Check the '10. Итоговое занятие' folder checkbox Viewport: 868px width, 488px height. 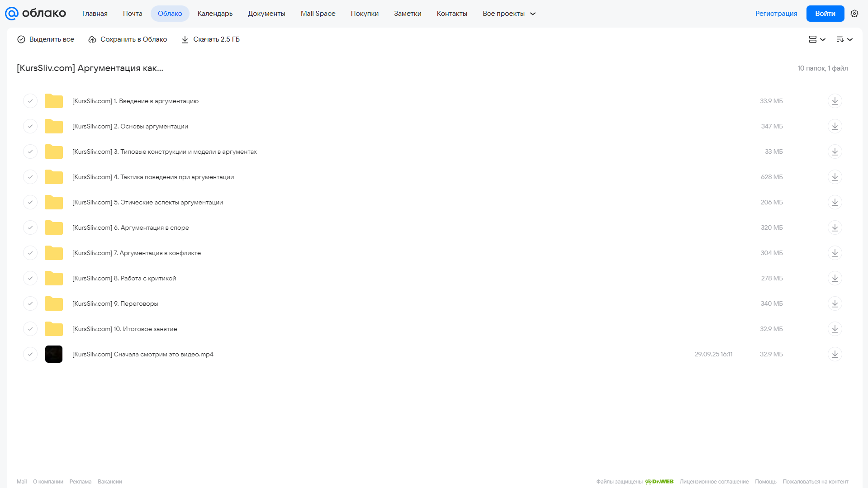point(30,329)
